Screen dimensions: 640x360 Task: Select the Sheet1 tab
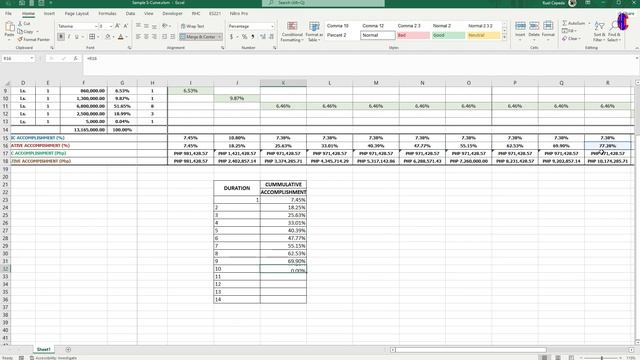[x=43, y=350]
